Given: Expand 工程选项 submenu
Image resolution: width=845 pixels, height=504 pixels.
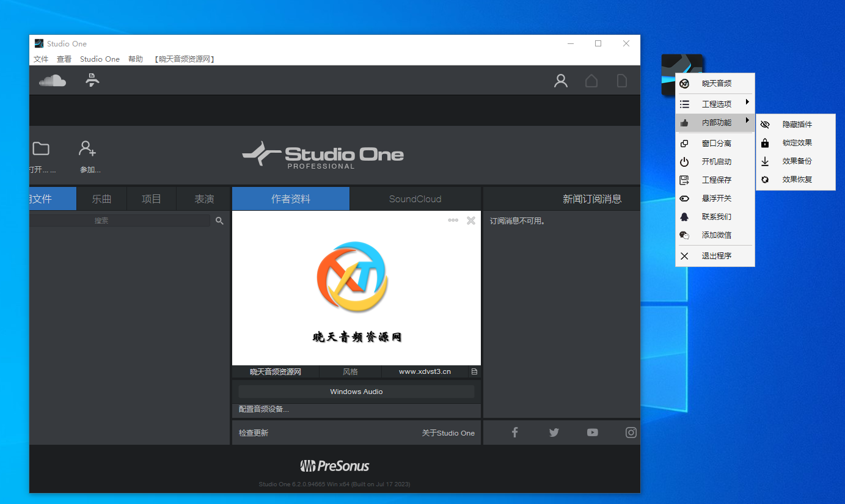Looking at the screenshot, I should [715, 104].
